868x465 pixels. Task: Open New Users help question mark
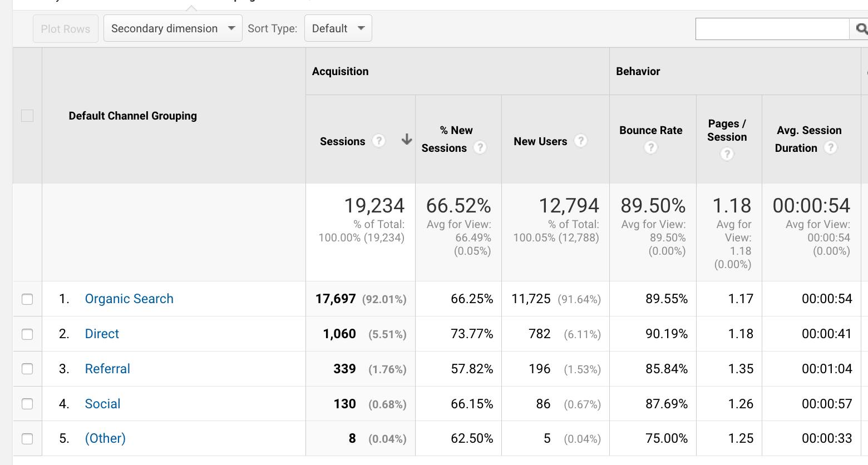[581, 141]
